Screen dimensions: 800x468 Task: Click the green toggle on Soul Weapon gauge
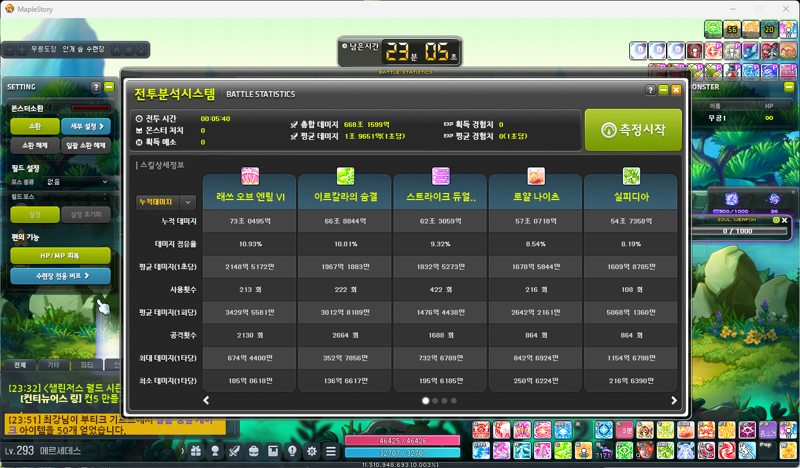776,220
